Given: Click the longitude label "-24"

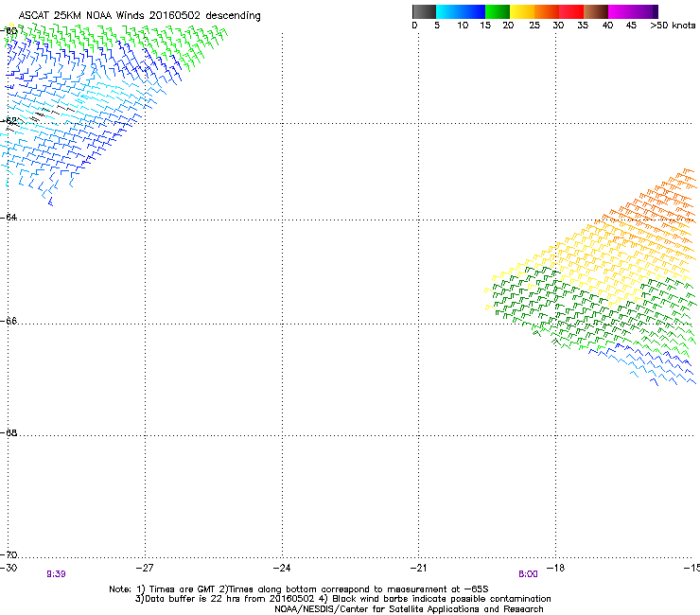Looking at the screenshot, I should [x=282, y=568].
